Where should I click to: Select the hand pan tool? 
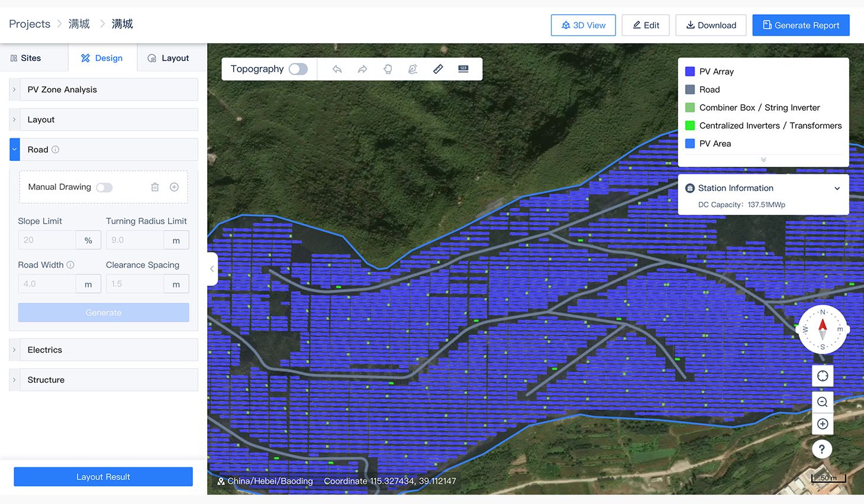pyautogui.click(x=388, y=69)
